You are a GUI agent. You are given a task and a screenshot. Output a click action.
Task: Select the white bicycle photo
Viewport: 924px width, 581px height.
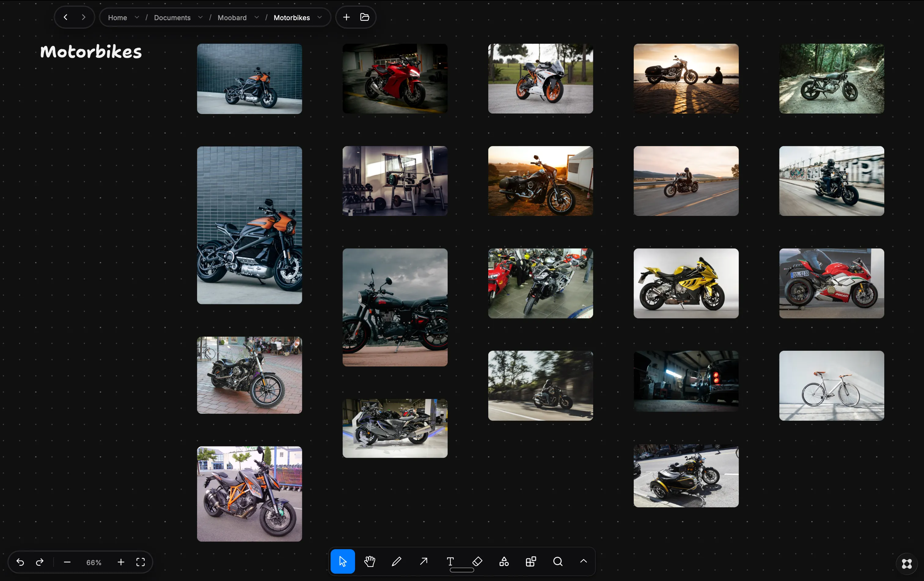(831, 386)
